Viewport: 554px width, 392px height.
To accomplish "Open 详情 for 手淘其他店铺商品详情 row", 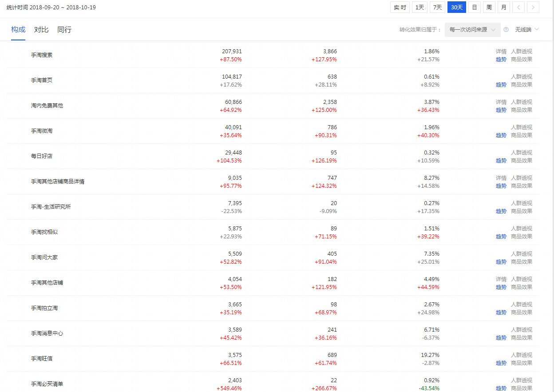I will pos(501,178).
